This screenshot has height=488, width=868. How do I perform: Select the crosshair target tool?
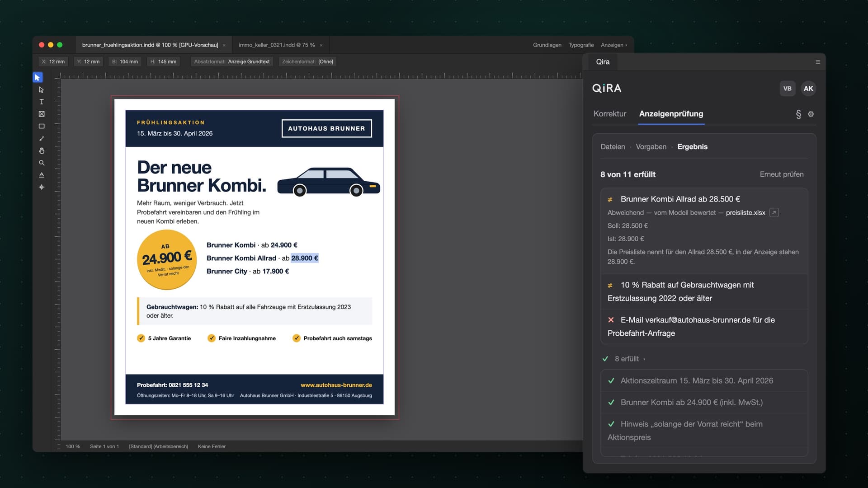[42, 188]
